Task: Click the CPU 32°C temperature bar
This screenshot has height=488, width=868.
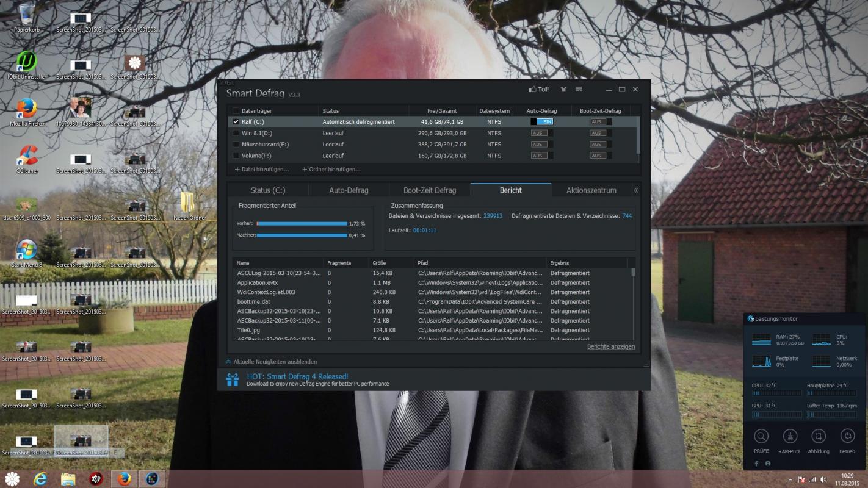Action: [776, 394]
